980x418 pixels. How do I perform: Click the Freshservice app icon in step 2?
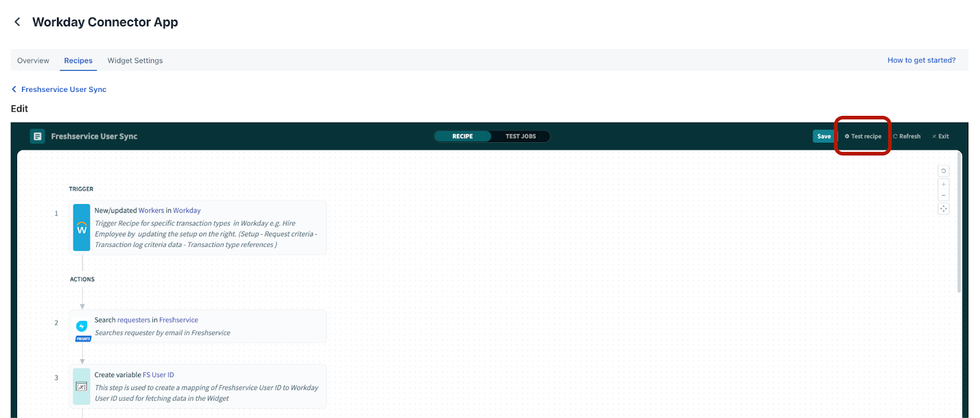81,327
